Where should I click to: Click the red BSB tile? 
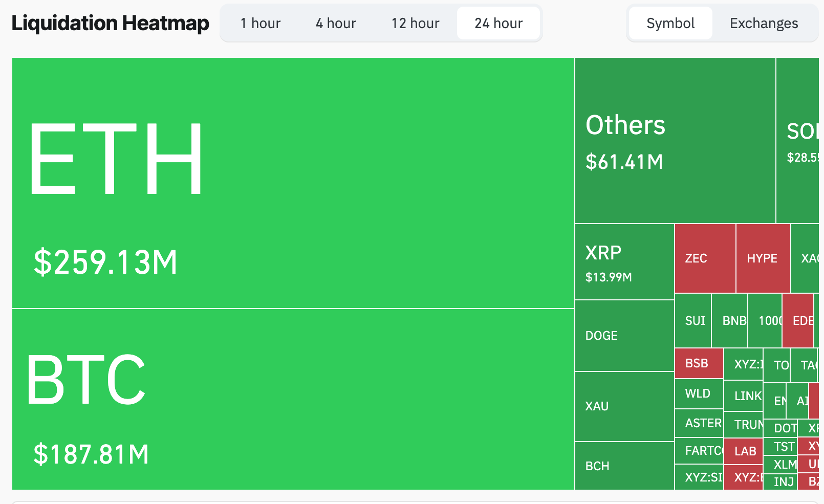[x=699, y=363]
